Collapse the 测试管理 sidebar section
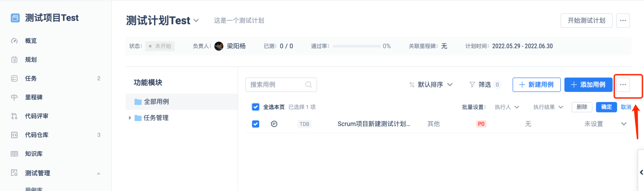 [99, 173]
